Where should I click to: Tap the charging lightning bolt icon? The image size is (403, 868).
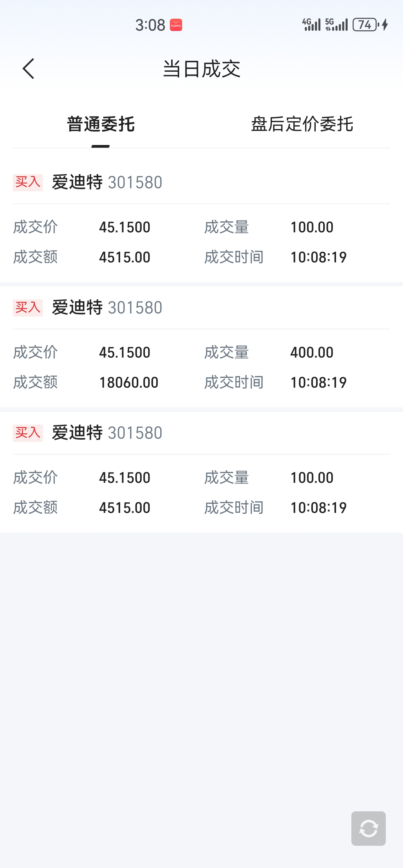(385, 25)
